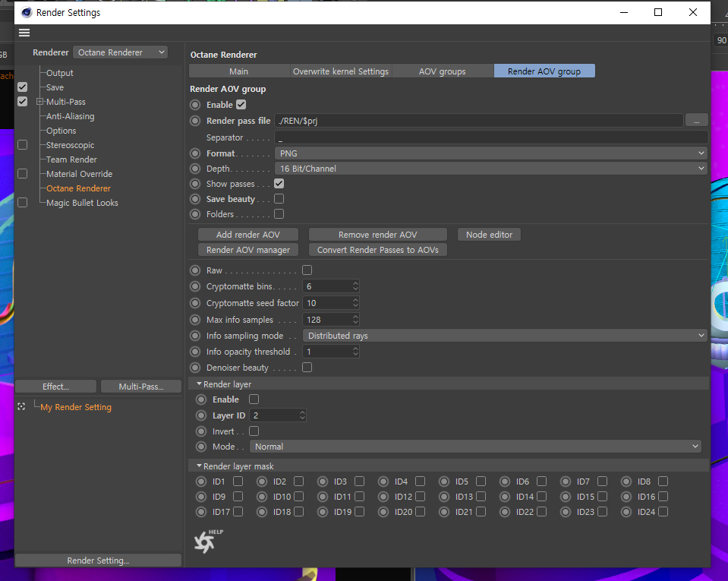728x581 pixels.
Task: Disable the Render AOV group Enable checkbox
Action: 241,105
